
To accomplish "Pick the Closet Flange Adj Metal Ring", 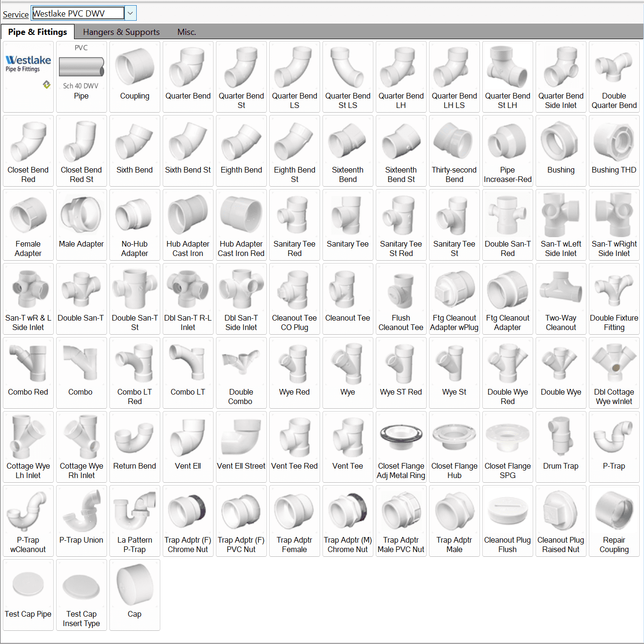I will 401,446.
